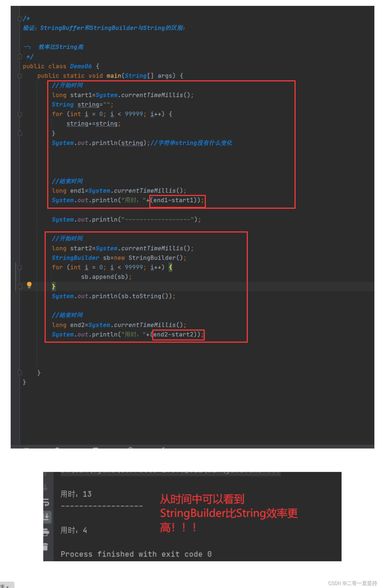
Task: Click 'StringBuilder sb=new StringBuilder();' line
Action: (x=119, y=258)
